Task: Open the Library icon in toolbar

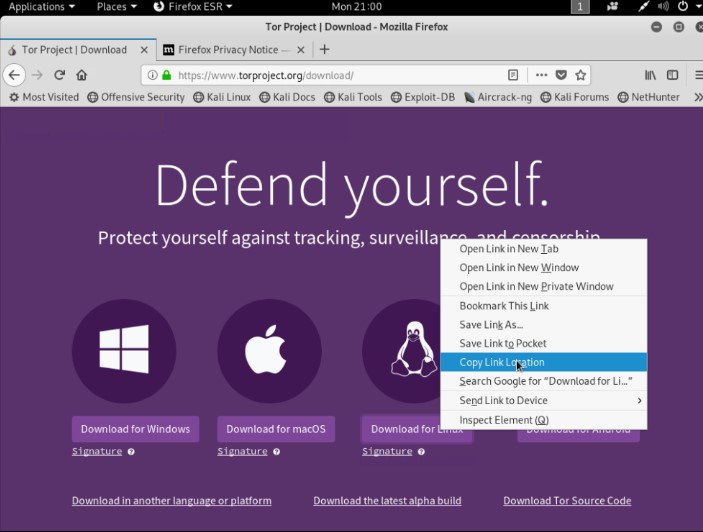Action: tap(650, 75)
